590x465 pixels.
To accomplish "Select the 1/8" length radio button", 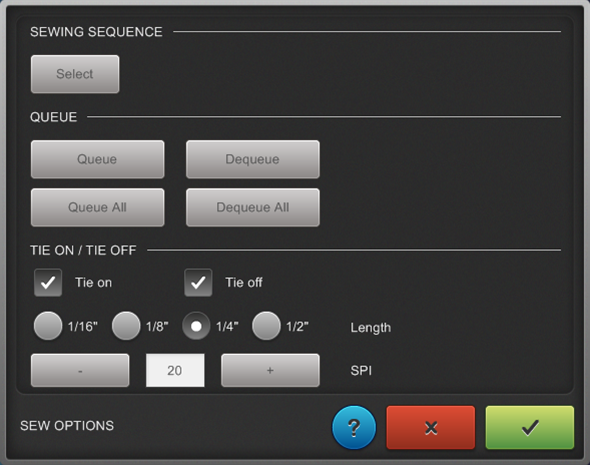I will click(x=126, y=326).
